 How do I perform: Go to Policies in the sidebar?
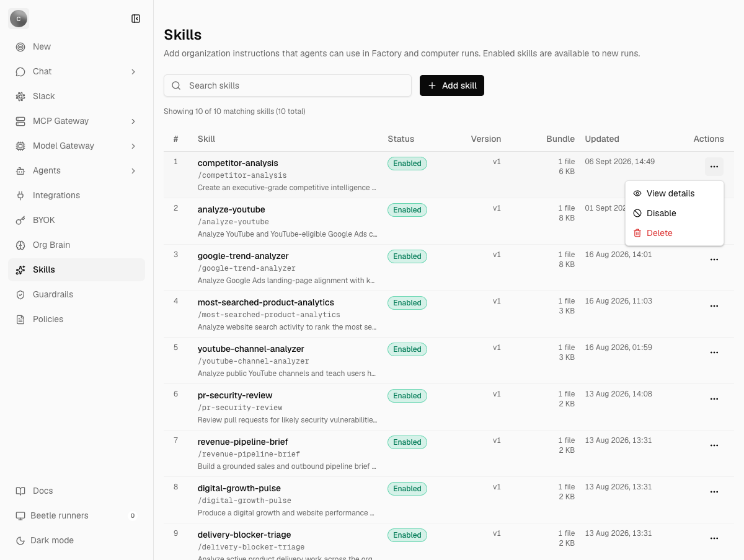76,319
